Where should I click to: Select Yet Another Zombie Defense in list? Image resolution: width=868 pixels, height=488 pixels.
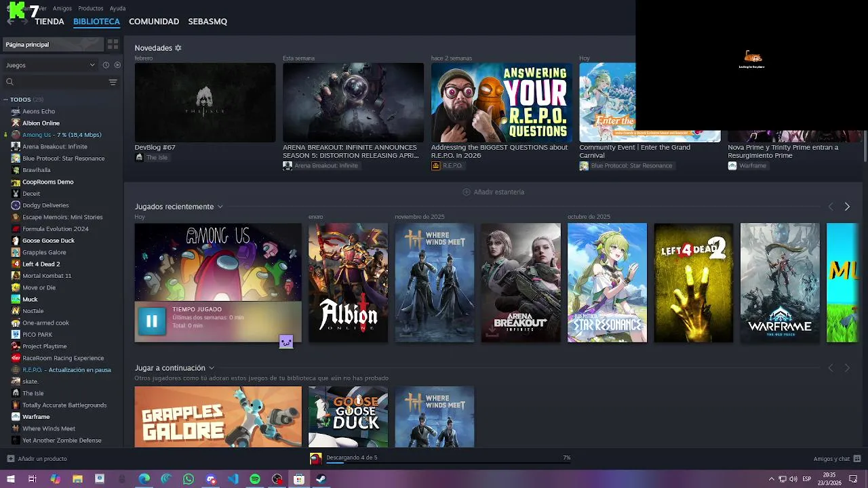(62, 441)
